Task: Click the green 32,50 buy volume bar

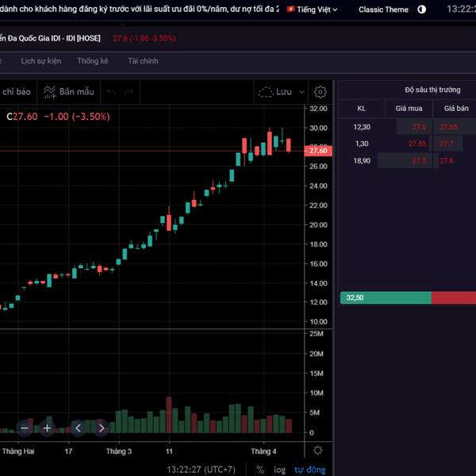Action: click(x=386, y=297)
